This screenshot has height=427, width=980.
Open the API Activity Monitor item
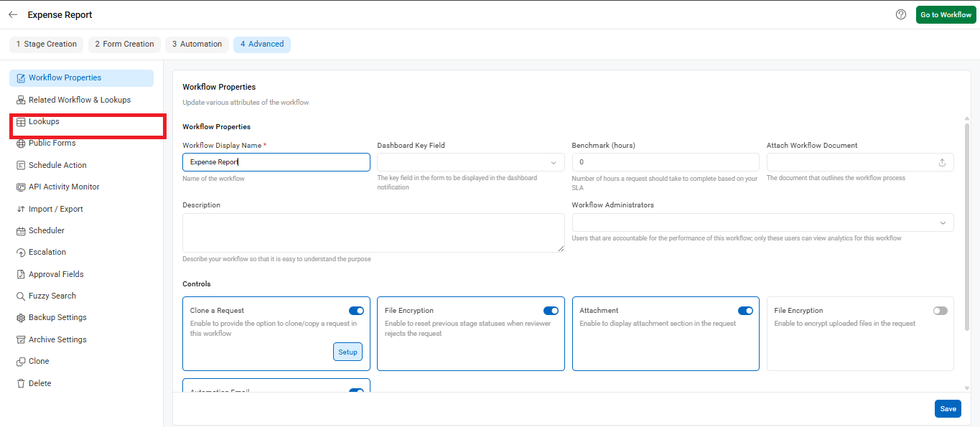(82, 187)
